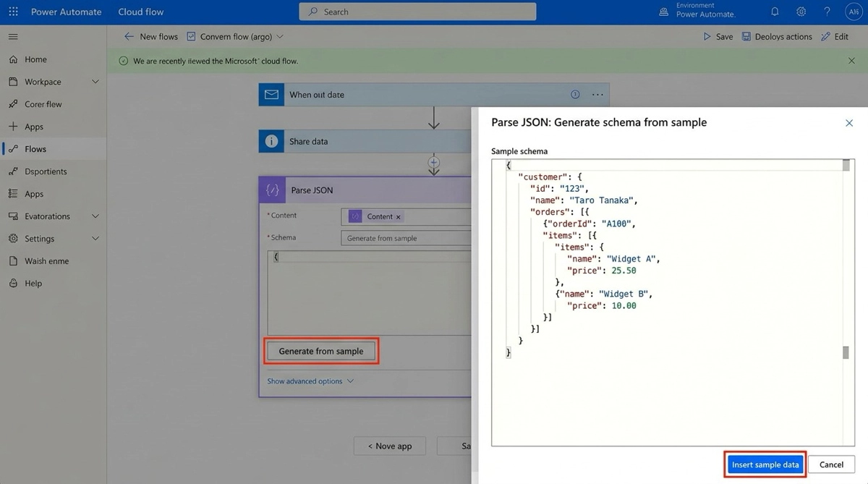
Task: Go to Home in the sidebar
Action: coord(35,59)
